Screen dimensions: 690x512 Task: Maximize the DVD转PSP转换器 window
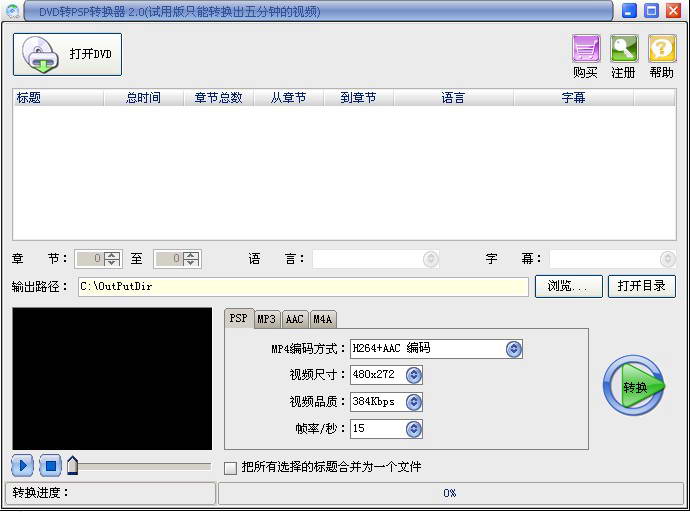651,11
